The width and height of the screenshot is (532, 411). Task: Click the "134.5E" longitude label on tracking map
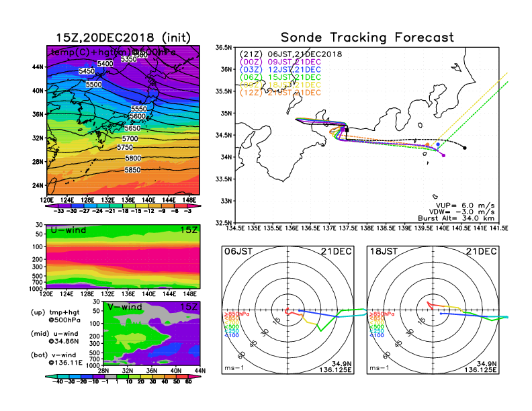[x=235, y=228]
